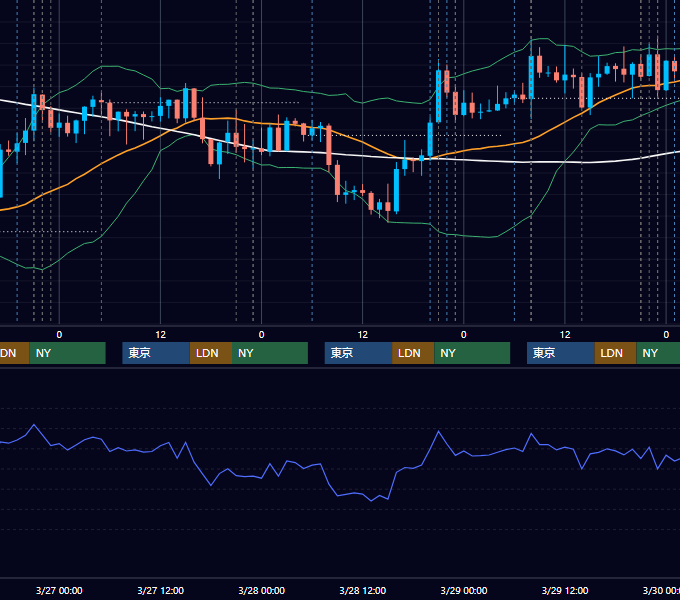
Task: Click hour label 12 above the 3/28 東京 block
Action: click(363, 335)
